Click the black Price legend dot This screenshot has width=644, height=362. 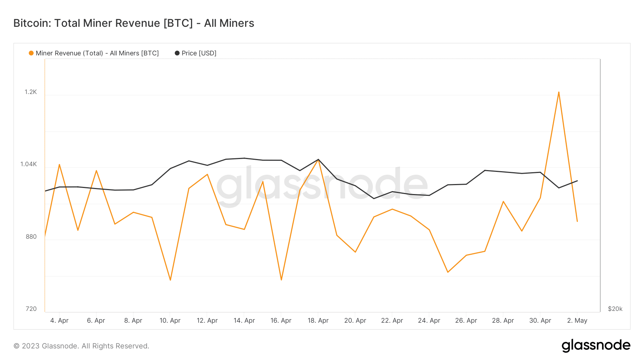177,53
